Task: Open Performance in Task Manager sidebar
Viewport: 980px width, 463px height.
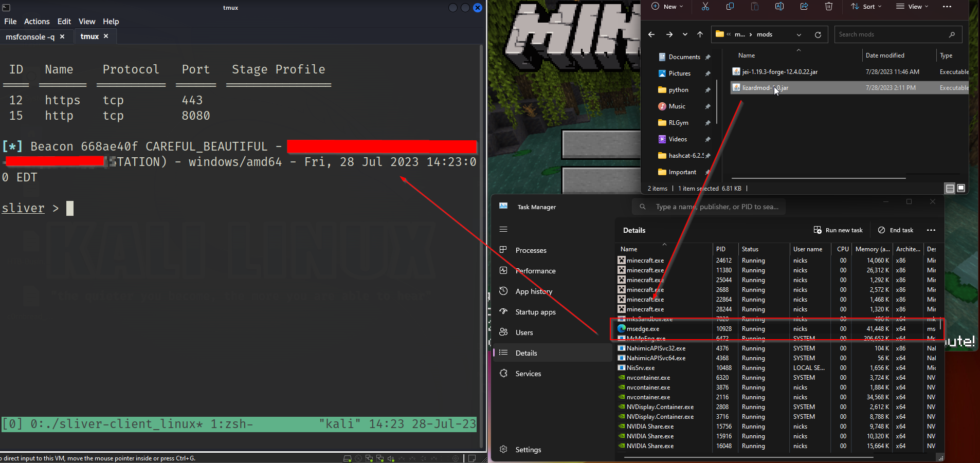Action: click(536, 271)
